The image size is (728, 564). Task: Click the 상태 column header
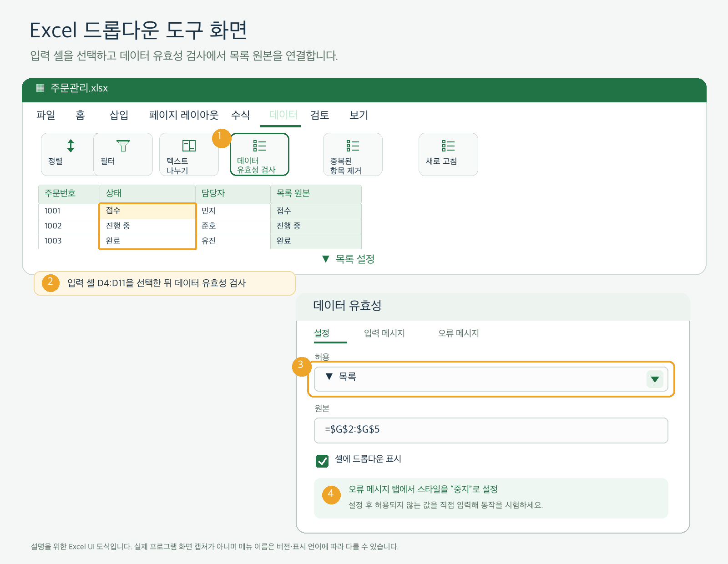click(x=147, y=194)
